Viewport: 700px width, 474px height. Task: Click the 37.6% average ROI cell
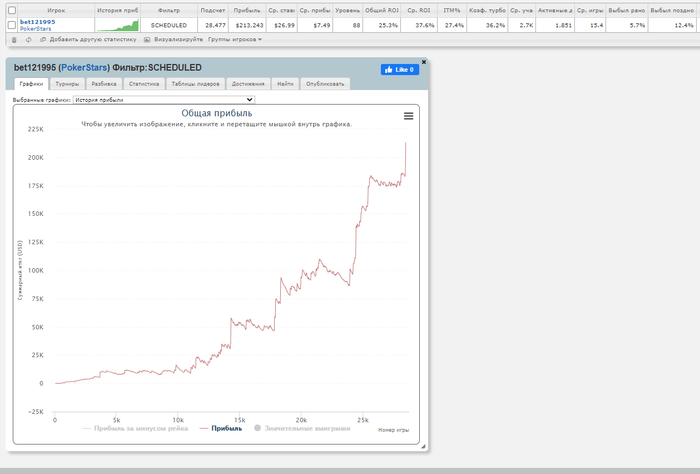(419, 25)
